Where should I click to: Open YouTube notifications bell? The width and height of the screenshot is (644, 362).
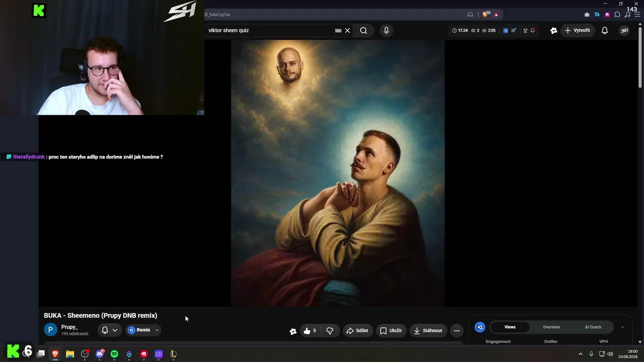pos(605,30)
